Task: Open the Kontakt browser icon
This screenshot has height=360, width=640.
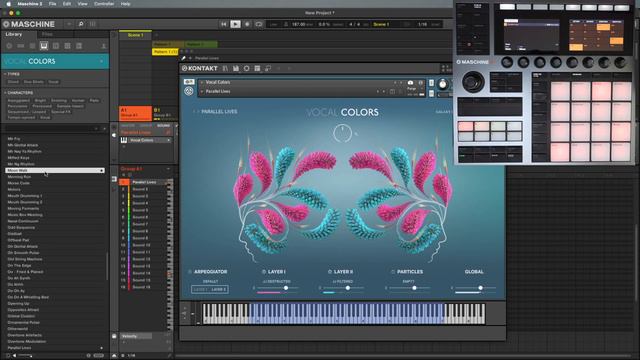Action: (x=225, y=68)
